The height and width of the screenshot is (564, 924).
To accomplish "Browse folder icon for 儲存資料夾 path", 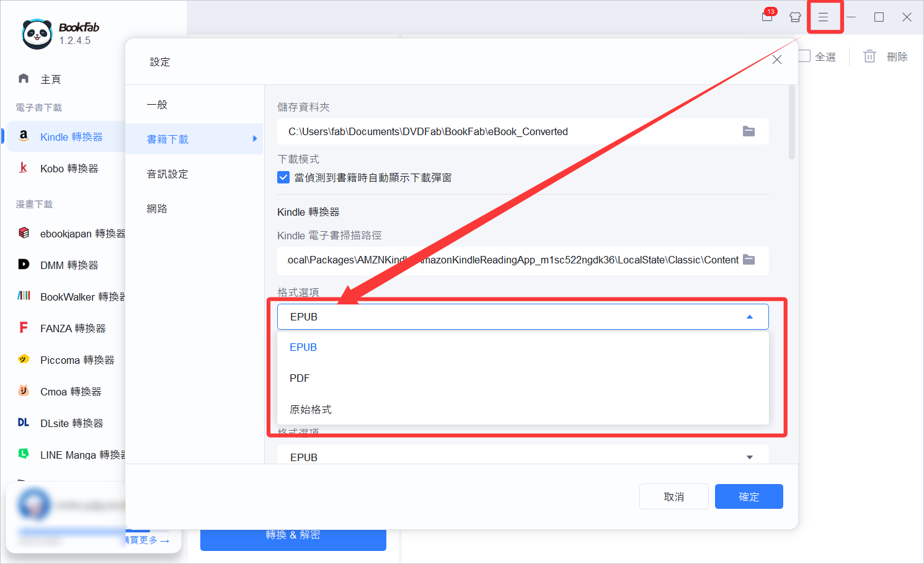I will pyautogui.click(x=749, y=131).
